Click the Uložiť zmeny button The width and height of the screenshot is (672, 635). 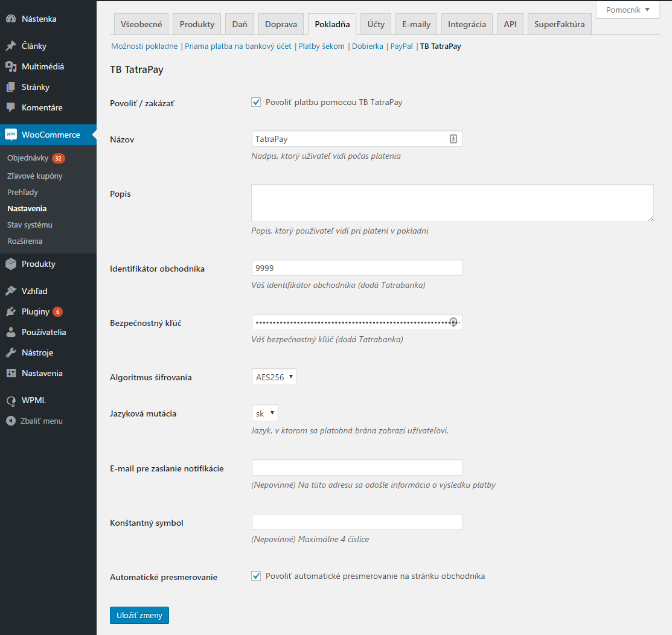pyautogui.click(x=139, y=615)
